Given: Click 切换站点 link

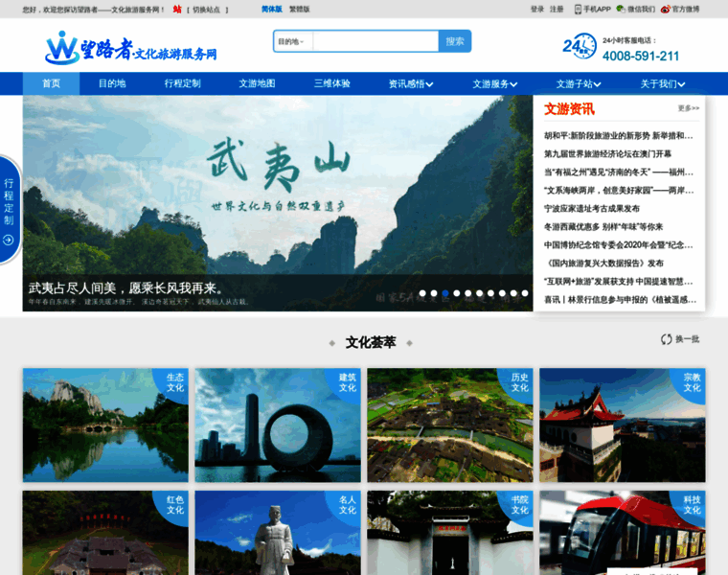Looking at the screenshot, I should 206,10.
